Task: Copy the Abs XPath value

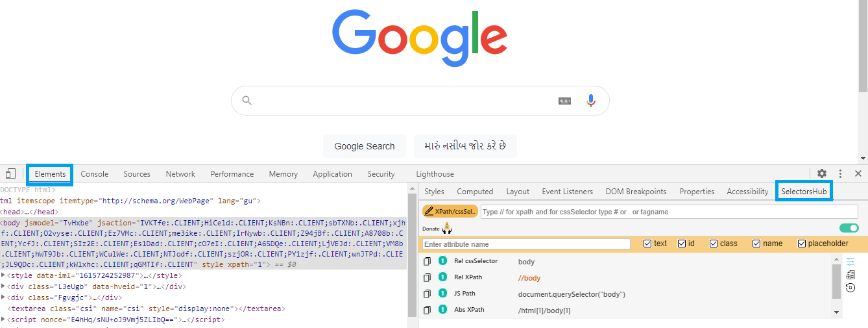Action: point(427,310)
